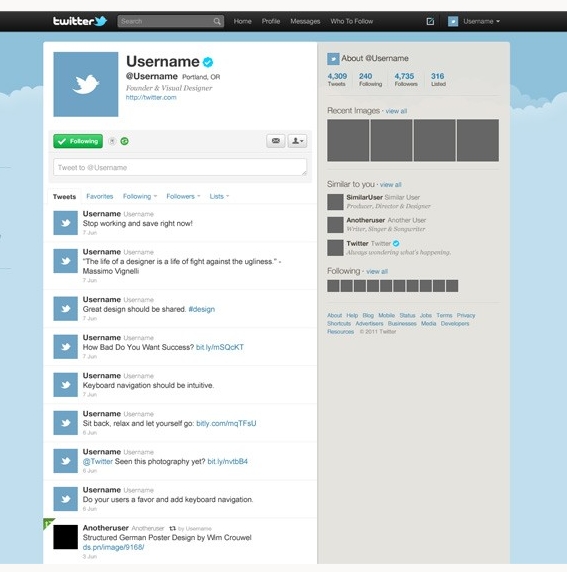
Task: Click the #design hashtag link
Action: click(x=201, y=309)
